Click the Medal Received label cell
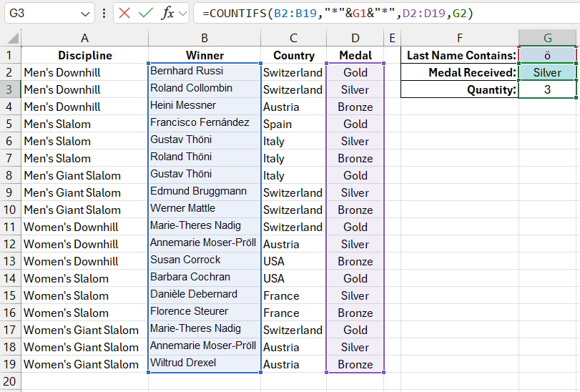 click(460, 72)
